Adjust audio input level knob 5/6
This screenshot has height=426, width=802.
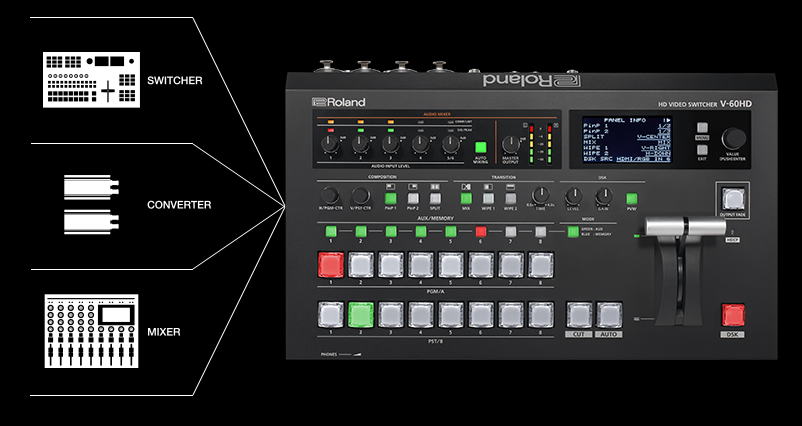(451, 144)
